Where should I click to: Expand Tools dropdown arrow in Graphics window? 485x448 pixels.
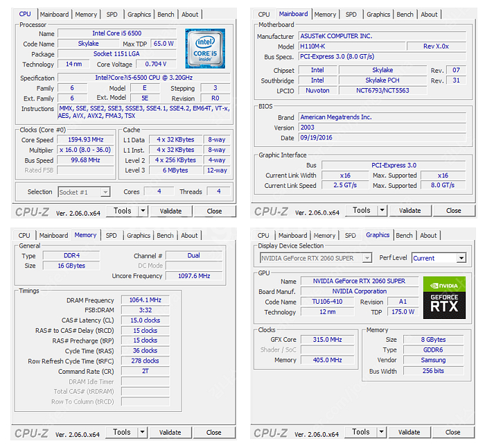click(x=381, y=432)
